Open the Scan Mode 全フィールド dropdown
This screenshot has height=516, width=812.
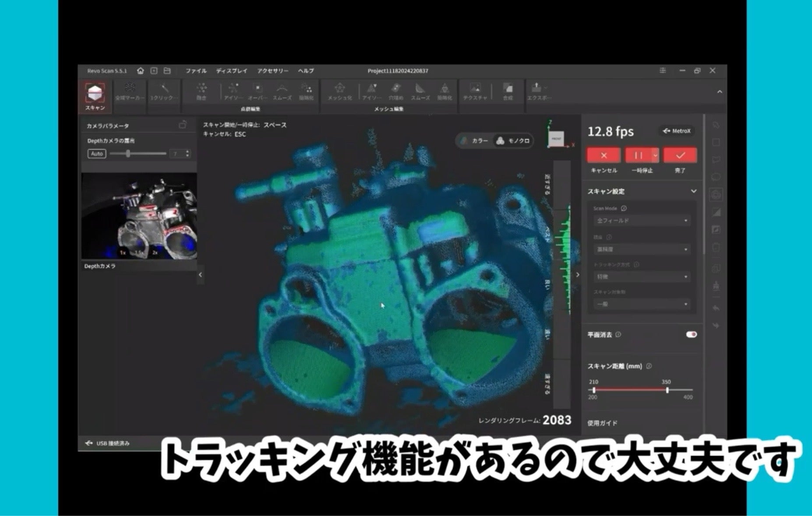[x=642, y=221]
